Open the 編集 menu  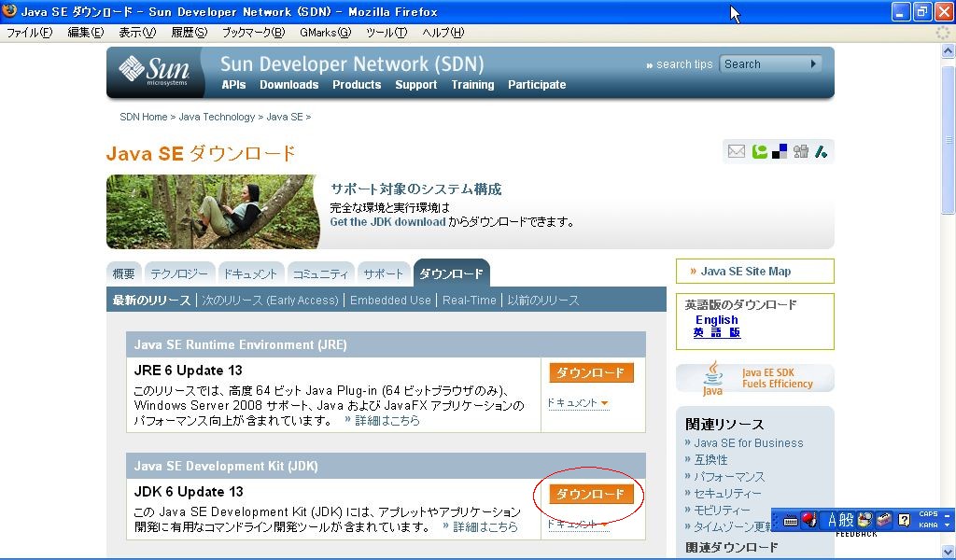click(x=85, y=33)
